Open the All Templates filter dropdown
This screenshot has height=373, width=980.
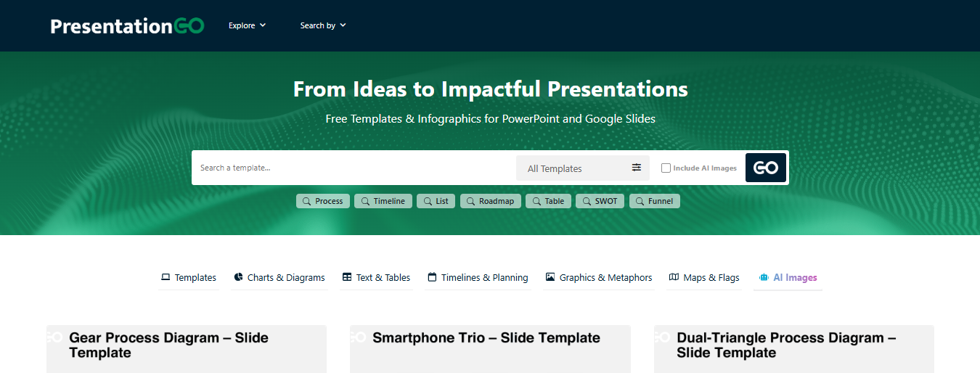[583, 168]
